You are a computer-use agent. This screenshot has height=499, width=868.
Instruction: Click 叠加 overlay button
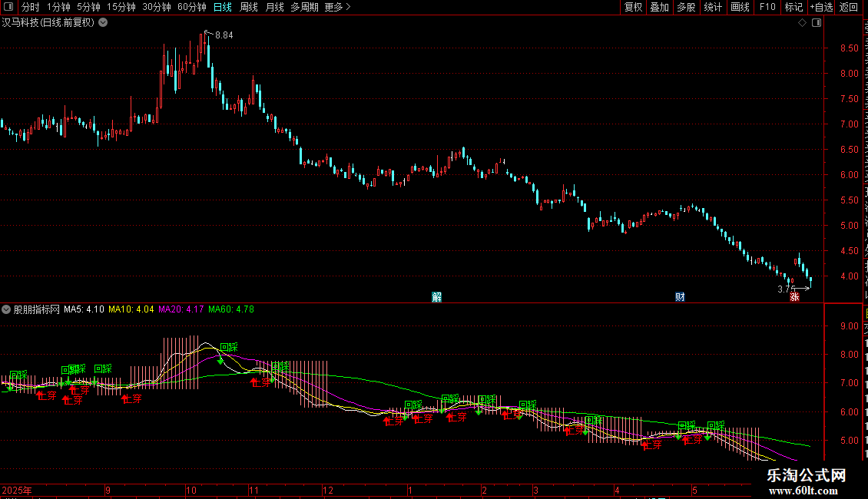(x=660, y=7)
